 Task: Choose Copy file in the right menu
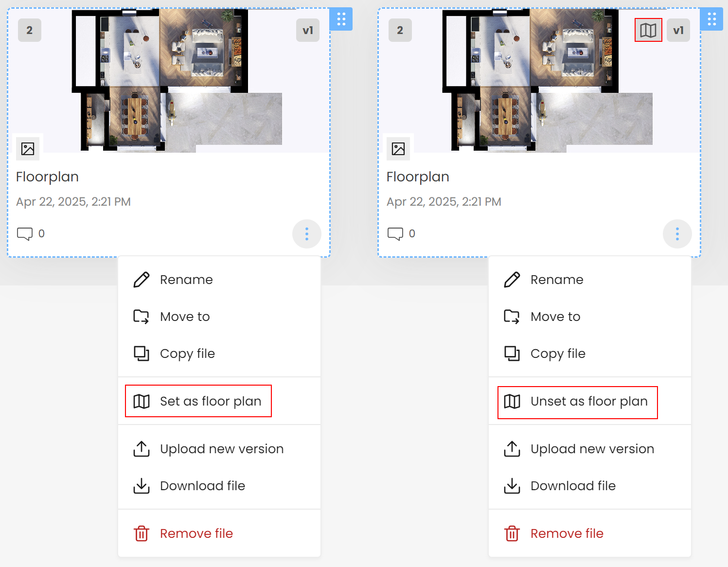590,354
